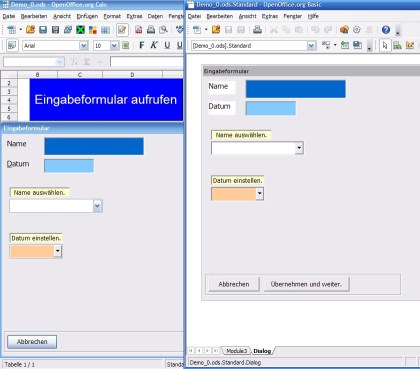The height and width of the screenshot is (369, 420).
Task: Select the Name auswählen. label in dialog editor
Action: 241,135
